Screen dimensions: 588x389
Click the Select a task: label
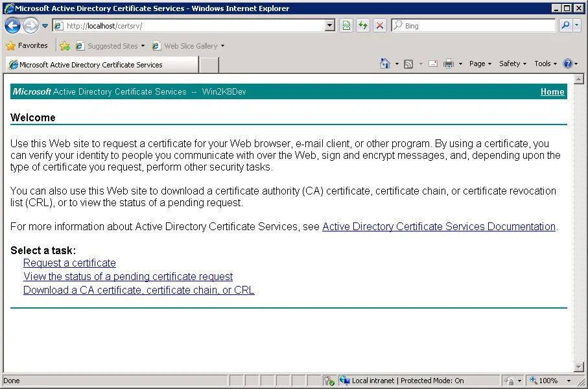[43, 250]
